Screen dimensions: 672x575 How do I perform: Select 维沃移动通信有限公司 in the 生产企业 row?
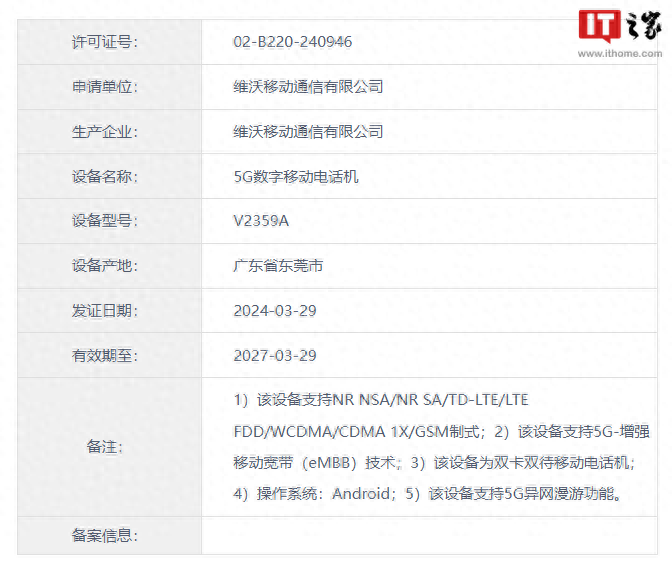click(x=308, y=132)
